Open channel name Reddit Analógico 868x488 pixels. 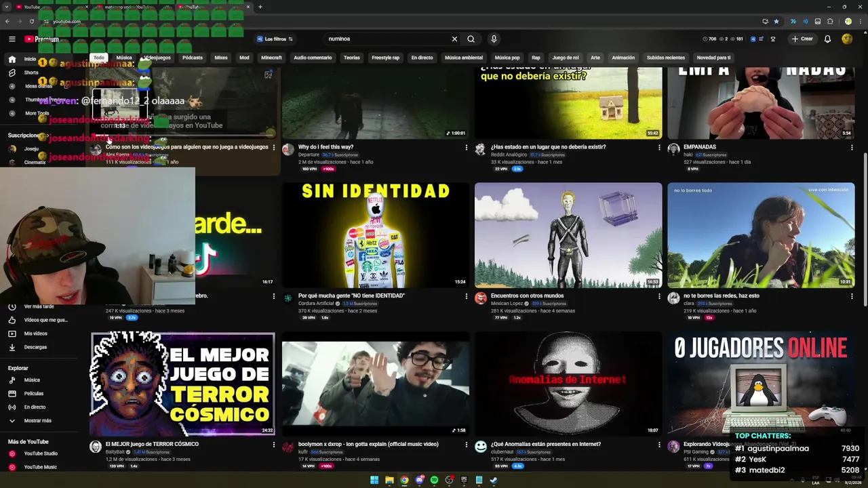click(x=509, y=155)
